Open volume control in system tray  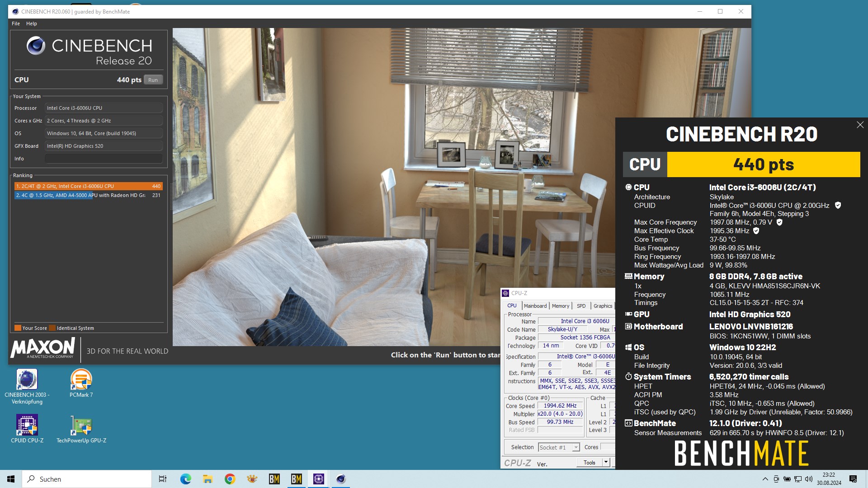[x=809, y=479]
